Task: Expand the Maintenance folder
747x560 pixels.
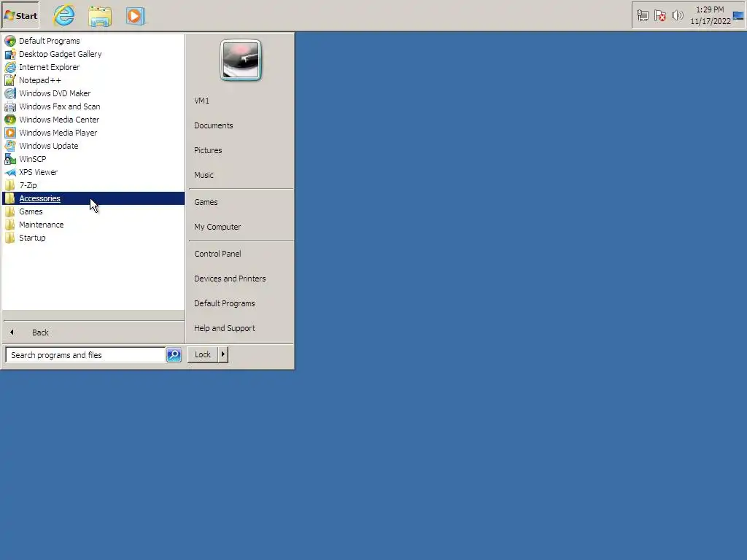Action: (x=93, y=225)
